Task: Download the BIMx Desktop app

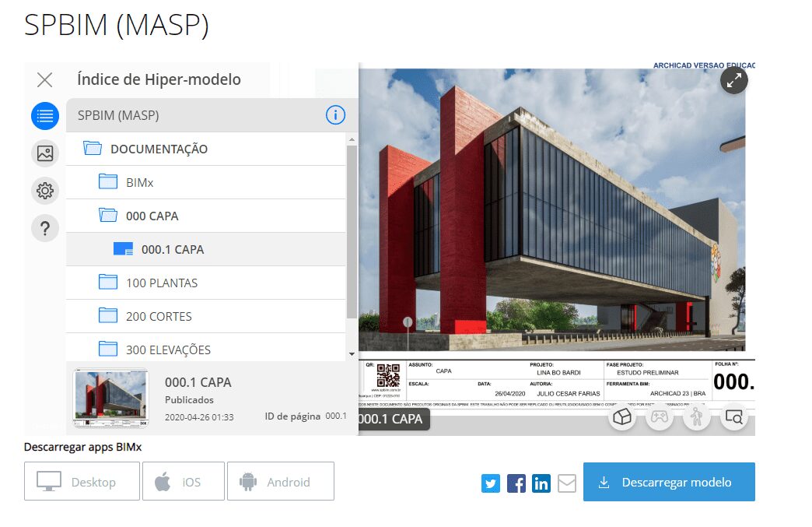Action: pyautogui.click(x=81, y=481)
